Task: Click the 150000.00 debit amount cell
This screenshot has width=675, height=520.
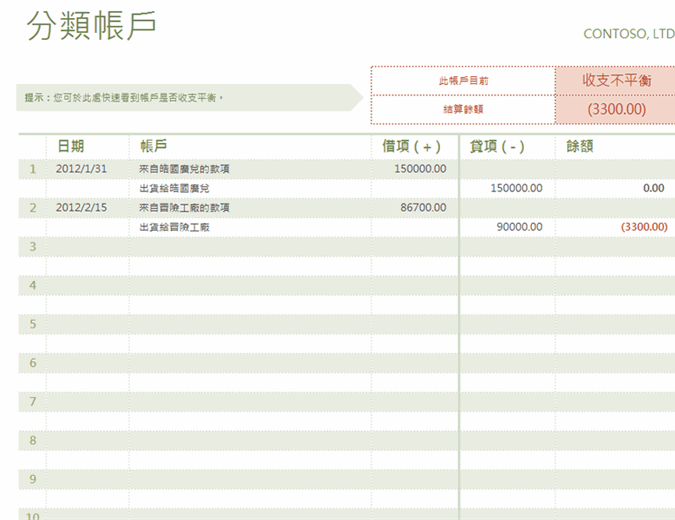Action: coord(420,168)
